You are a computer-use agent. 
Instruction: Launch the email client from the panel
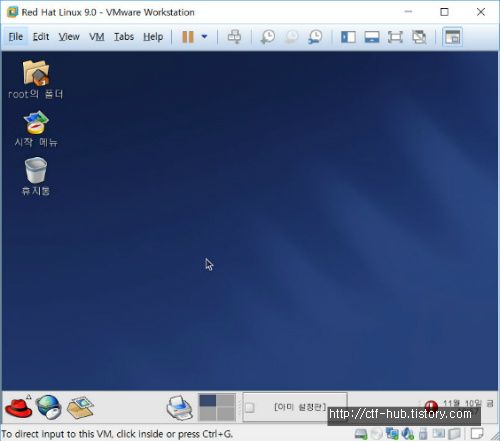80,407
